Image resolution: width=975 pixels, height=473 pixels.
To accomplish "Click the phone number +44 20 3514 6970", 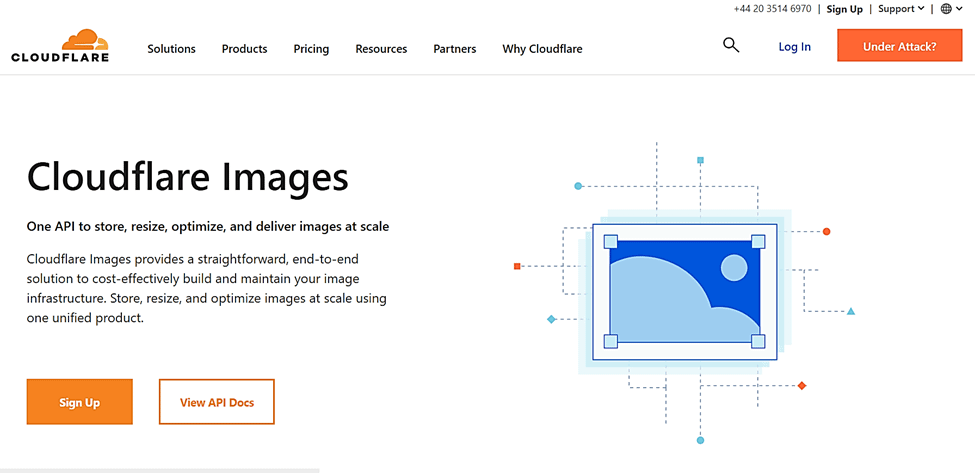I will tap(772, 9).
